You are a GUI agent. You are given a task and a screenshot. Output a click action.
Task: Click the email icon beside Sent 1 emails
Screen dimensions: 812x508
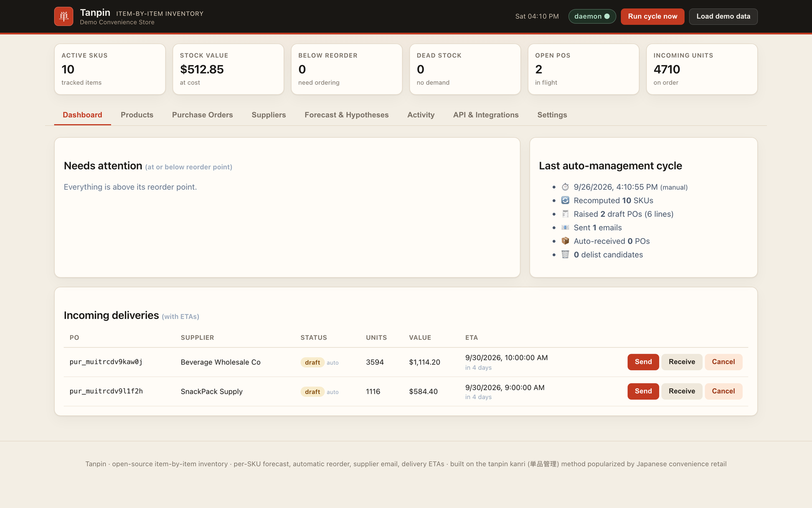tap(565, 228)
